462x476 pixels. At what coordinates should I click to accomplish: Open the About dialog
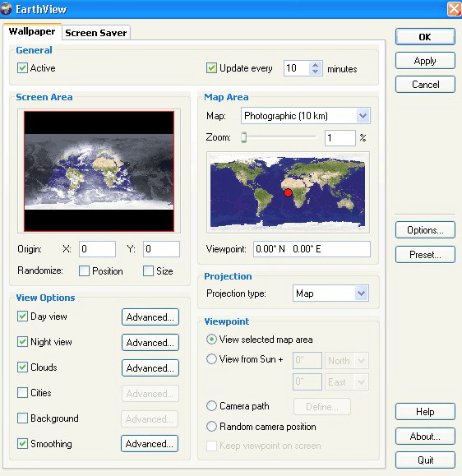(425, 437)
